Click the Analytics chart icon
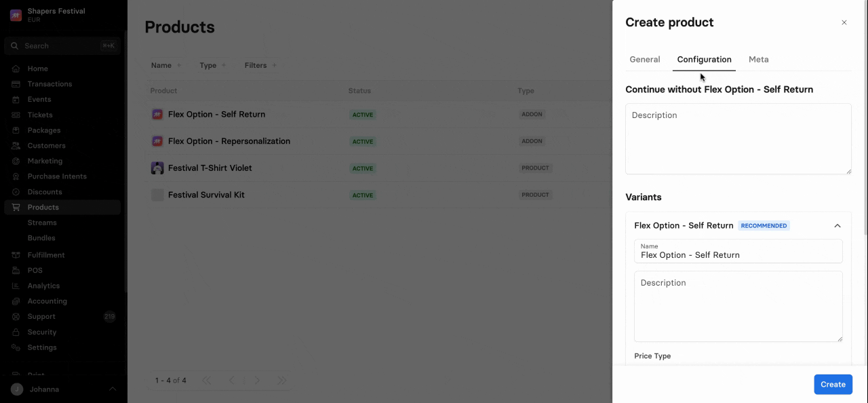 16,286
